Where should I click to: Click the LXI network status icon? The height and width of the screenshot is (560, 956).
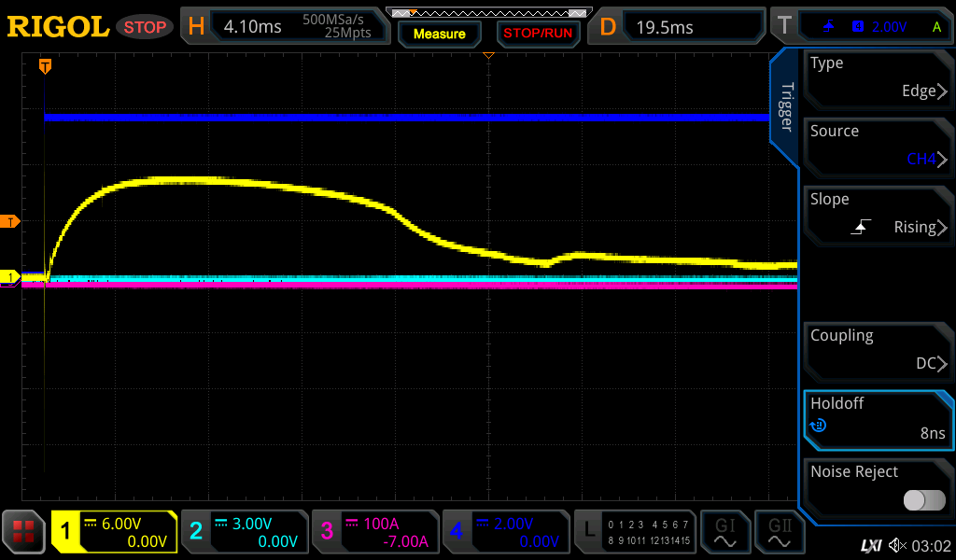click(870, 545)
